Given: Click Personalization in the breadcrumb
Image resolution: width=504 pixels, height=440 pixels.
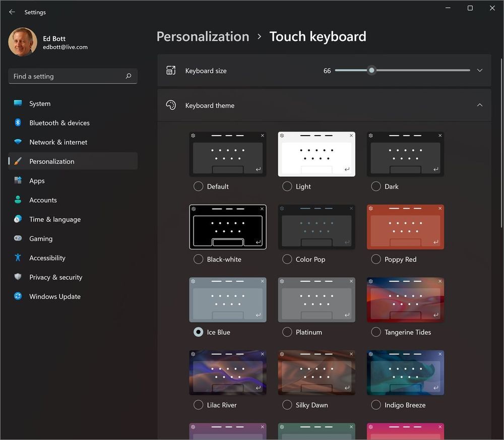Looking at the screenshot, I should (203, 37).
